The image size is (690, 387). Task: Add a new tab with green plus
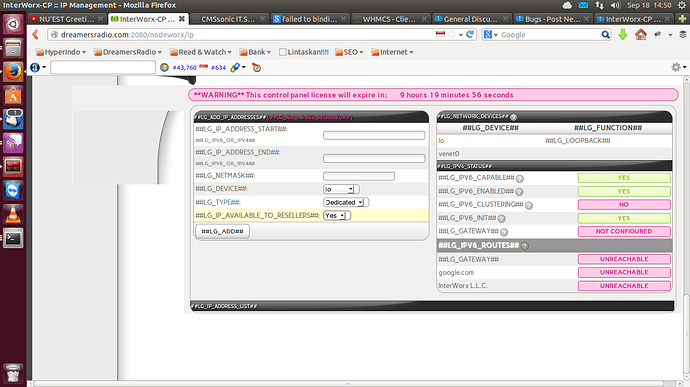click(682, 19)
